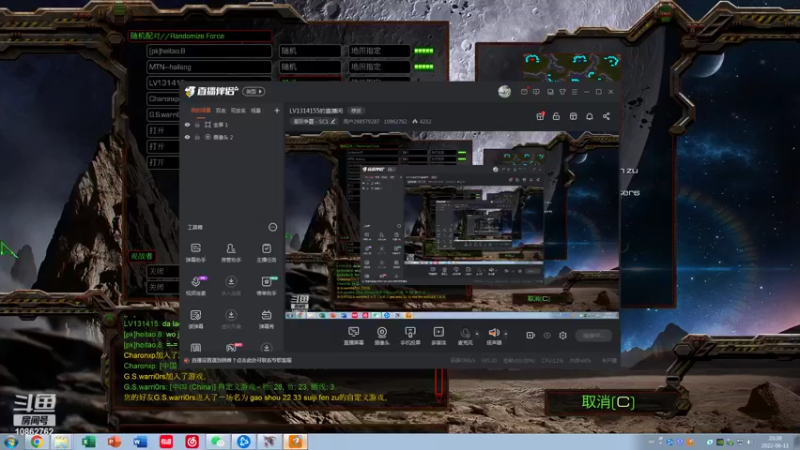
Task: Click the start streaming button
Action: coord(593,335)
